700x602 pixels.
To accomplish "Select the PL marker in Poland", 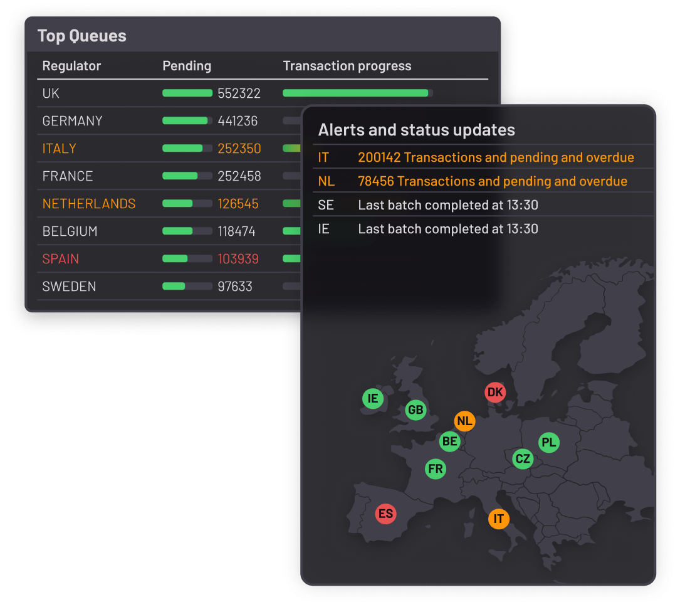I will coord(549,442).
